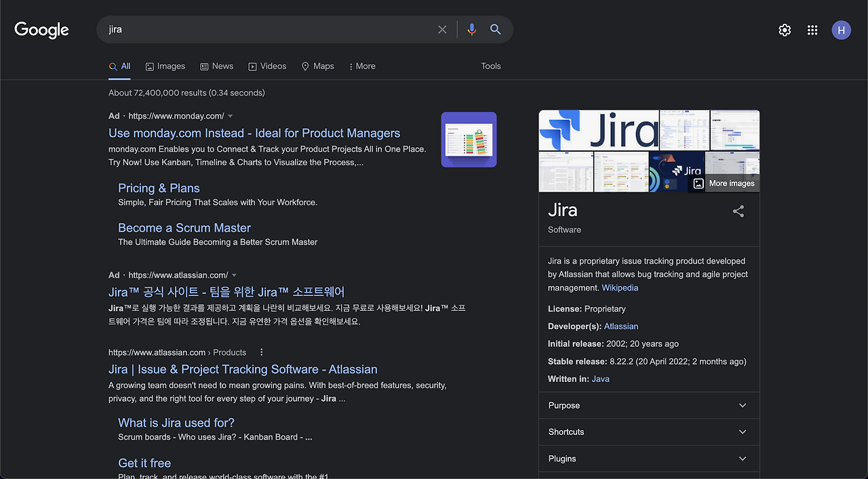Switch to the Maps tab
Viewport: 868px width, 479px height.
[318, 66]
